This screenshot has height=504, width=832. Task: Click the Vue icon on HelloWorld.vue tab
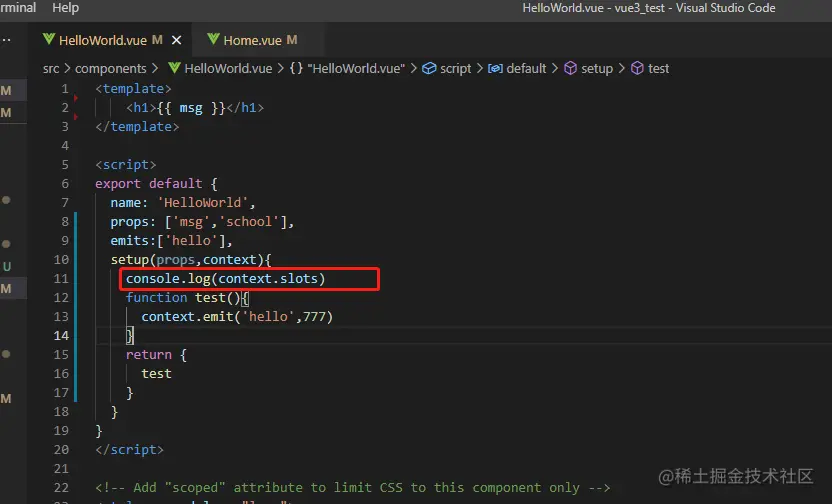(49, 39)
